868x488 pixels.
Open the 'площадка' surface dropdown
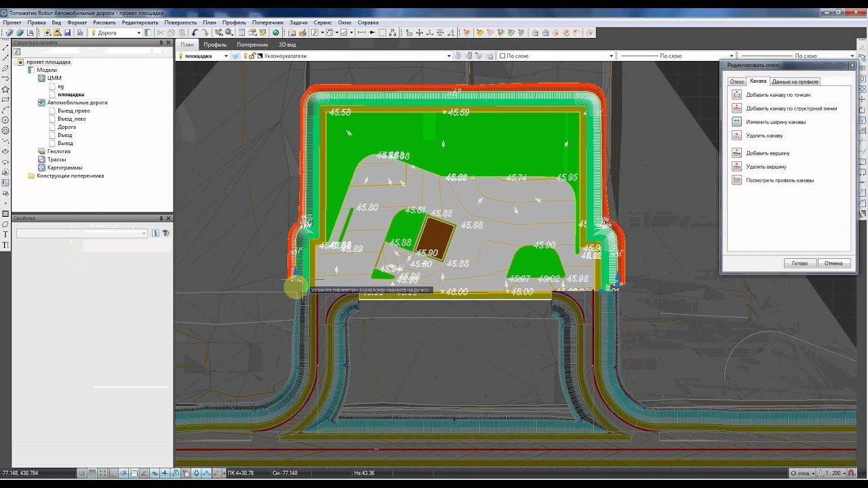pos(226,56)
